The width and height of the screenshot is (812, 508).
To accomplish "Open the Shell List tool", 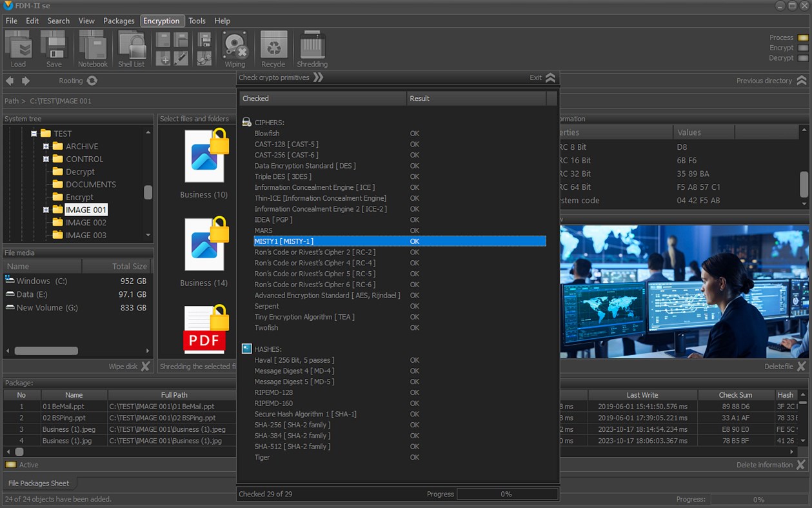I will tap(132, 45).
